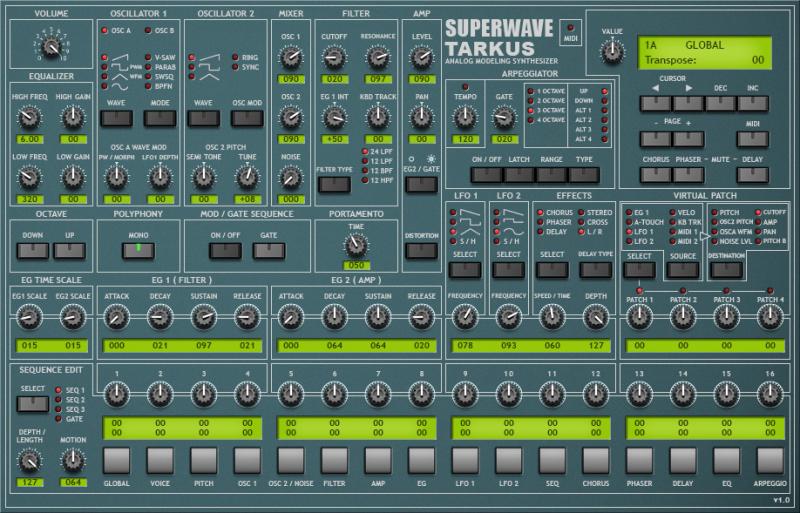Toggle Mod/Gate Sequence ON / OFF
Image resolution: width=800 pixels, height=513 pixels.
coord(226,251)
